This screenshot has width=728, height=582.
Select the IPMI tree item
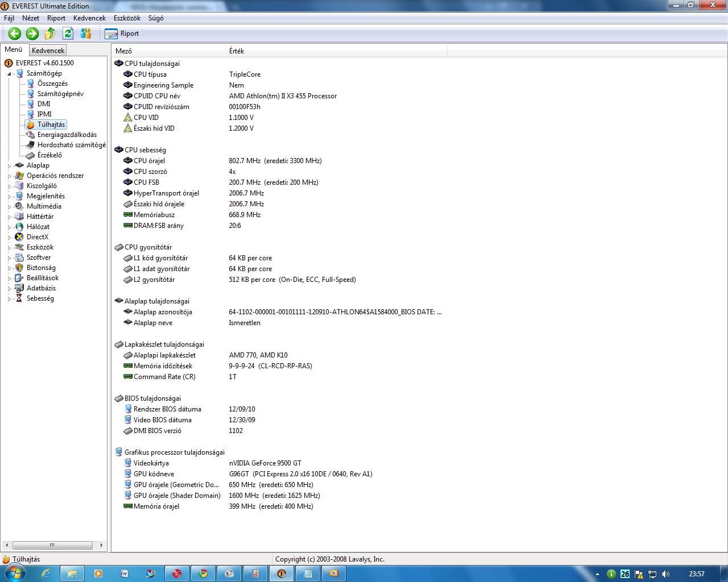click(x=44, y=114)
